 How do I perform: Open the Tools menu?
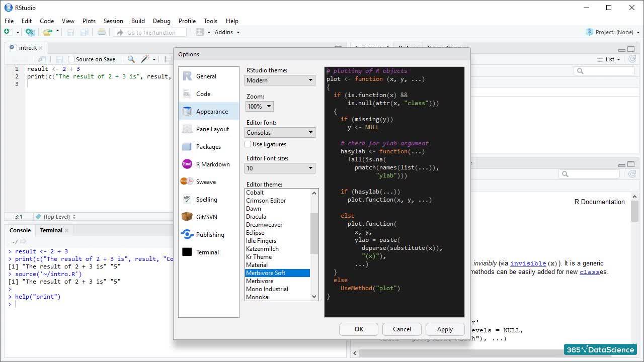click(x=210, y=21)
